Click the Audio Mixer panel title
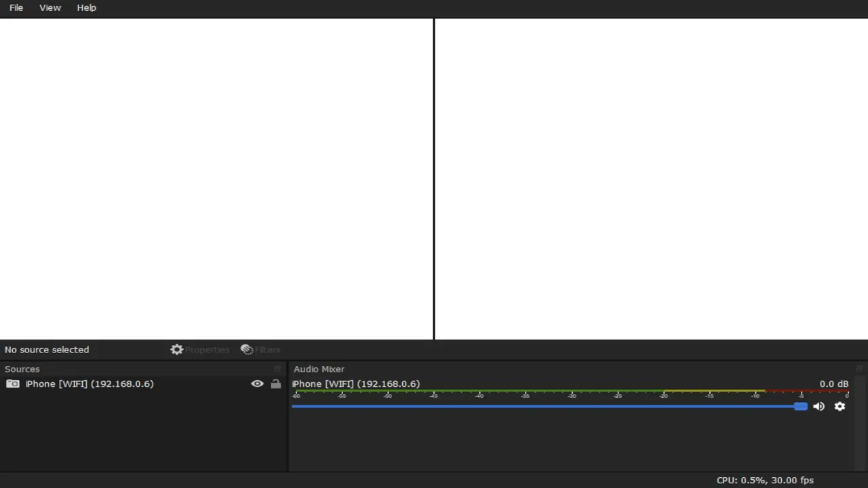This screenshot has width=868, height=488. tap(319, 369)
